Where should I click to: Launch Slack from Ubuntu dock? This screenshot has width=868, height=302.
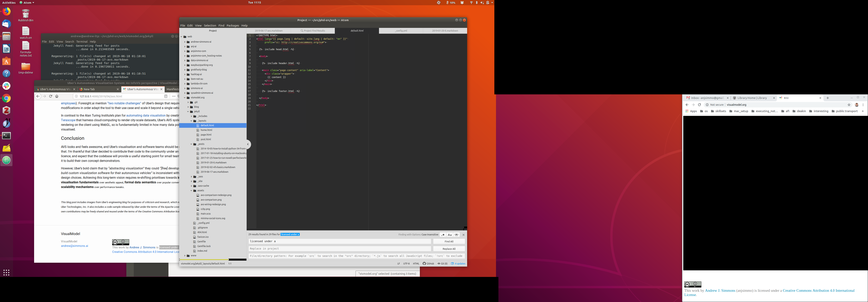6,86
